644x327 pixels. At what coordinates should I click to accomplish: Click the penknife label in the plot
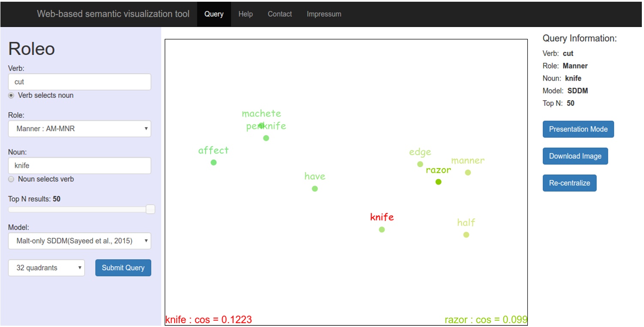pos(266,126)
